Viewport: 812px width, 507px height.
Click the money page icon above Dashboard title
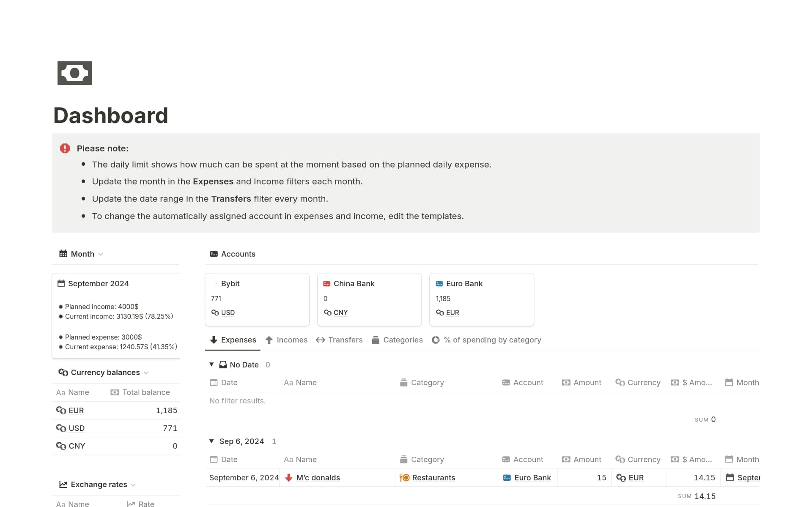pos(74,73)
